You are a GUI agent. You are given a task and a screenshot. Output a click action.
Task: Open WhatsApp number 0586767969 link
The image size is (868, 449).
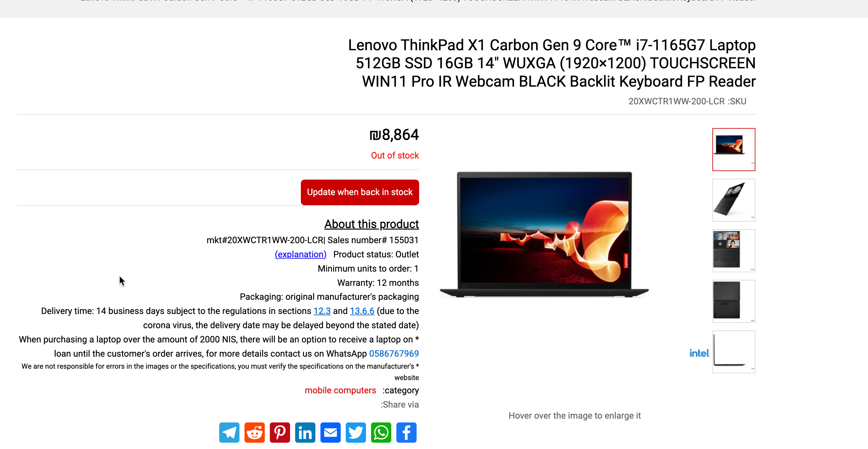(394, 353)
